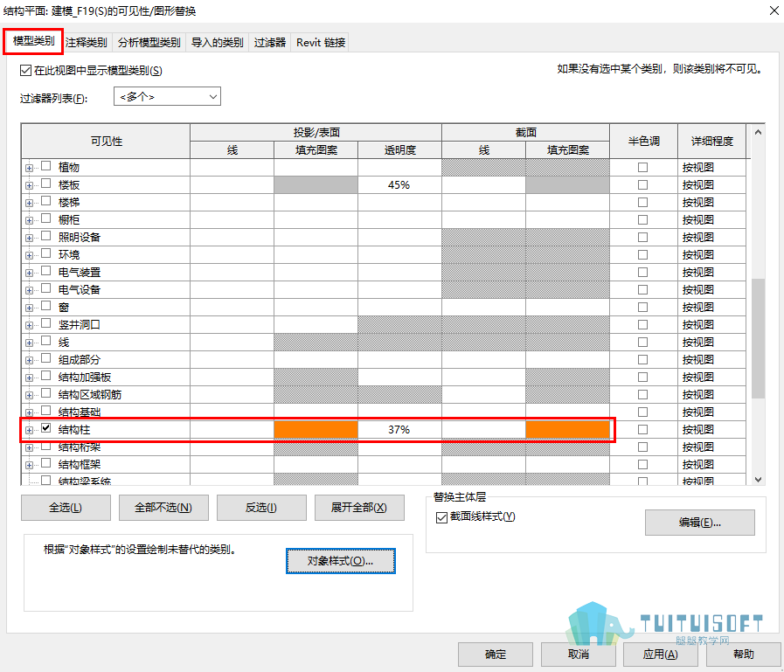Click the 对象样式 button
Viewport: 784px width, 672px height.
pos(341,561)
